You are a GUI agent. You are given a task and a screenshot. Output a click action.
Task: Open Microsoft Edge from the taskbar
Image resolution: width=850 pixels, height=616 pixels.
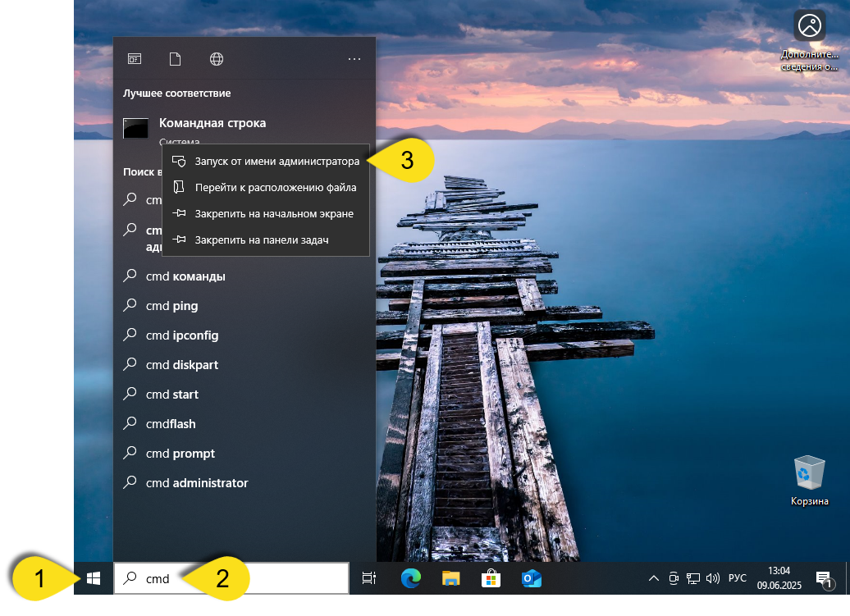tap(409, 578)
